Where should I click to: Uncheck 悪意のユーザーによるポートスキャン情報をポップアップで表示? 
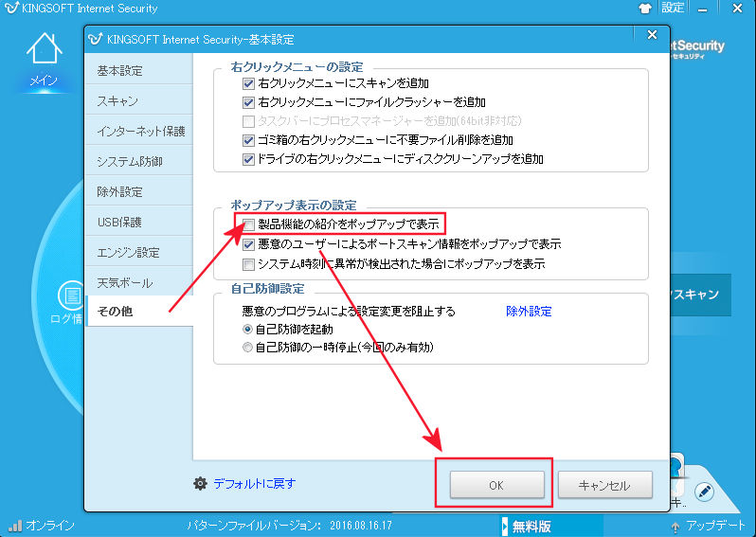[x=248, y=244]
